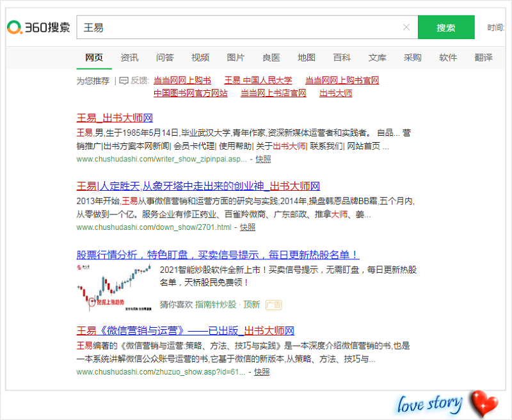This screenshot has width=512, height=420.
Task: Open the 翻译 tab
Action: click(x=483, y=58)
